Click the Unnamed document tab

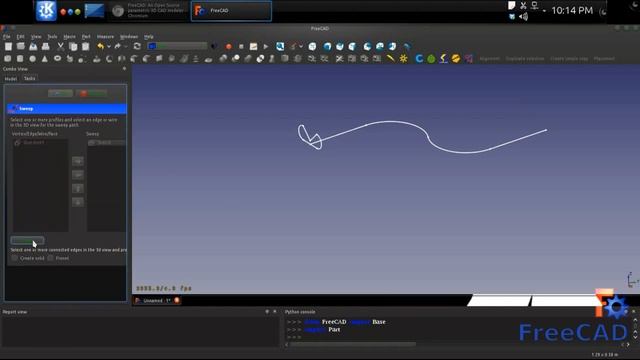(x=157, y=300)
